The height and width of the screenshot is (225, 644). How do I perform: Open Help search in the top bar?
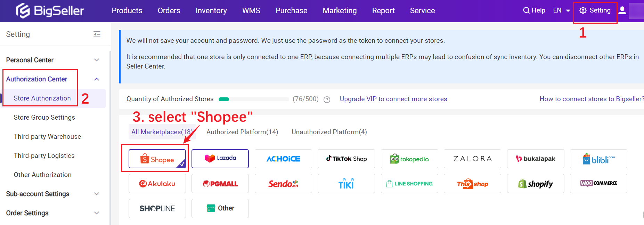534,10
